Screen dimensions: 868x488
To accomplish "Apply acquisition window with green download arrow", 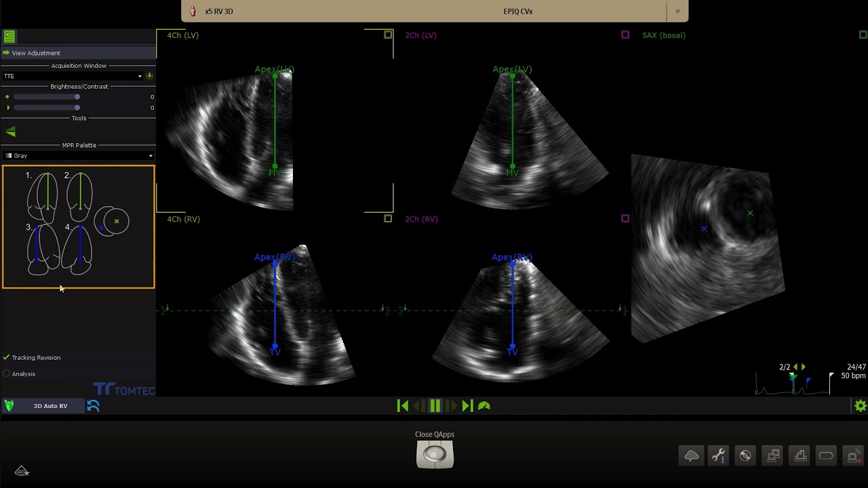I will (150, 76).
